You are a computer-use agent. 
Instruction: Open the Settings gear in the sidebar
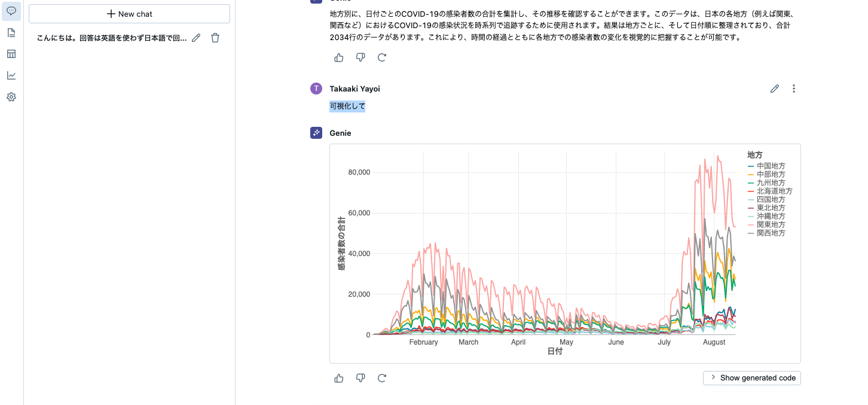[x=11, y=96]
